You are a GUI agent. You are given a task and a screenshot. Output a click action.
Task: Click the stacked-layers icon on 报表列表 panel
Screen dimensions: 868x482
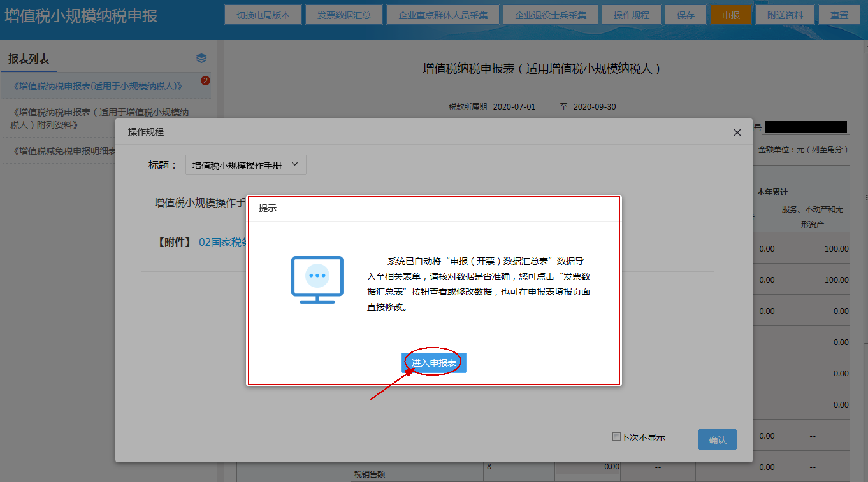tap(201, 57)
